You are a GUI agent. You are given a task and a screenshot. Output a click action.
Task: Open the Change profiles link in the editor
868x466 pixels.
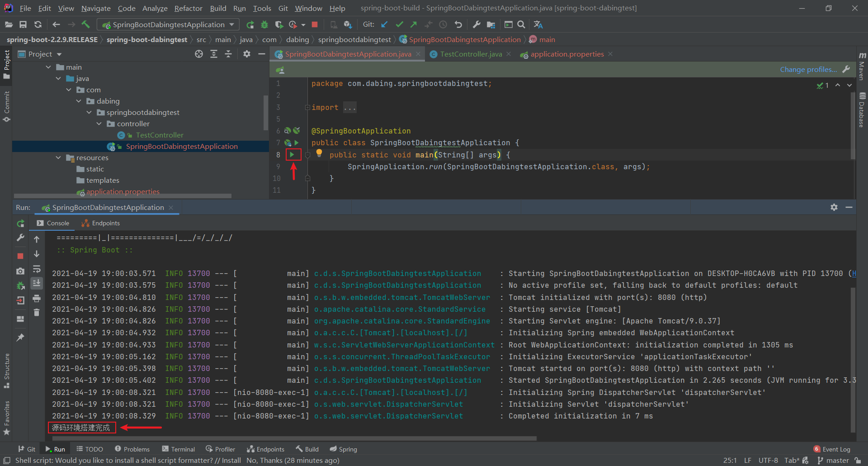[x=808, y=69]
